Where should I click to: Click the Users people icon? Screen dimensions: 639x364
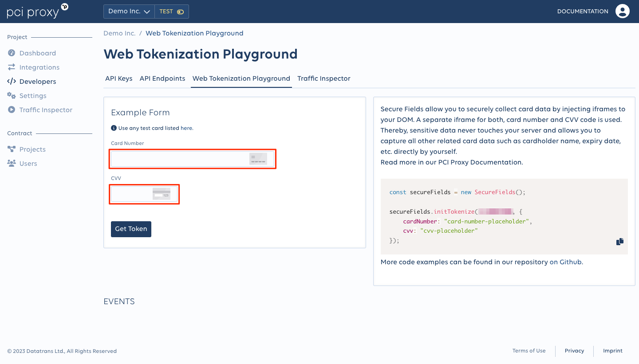[12, 164]
